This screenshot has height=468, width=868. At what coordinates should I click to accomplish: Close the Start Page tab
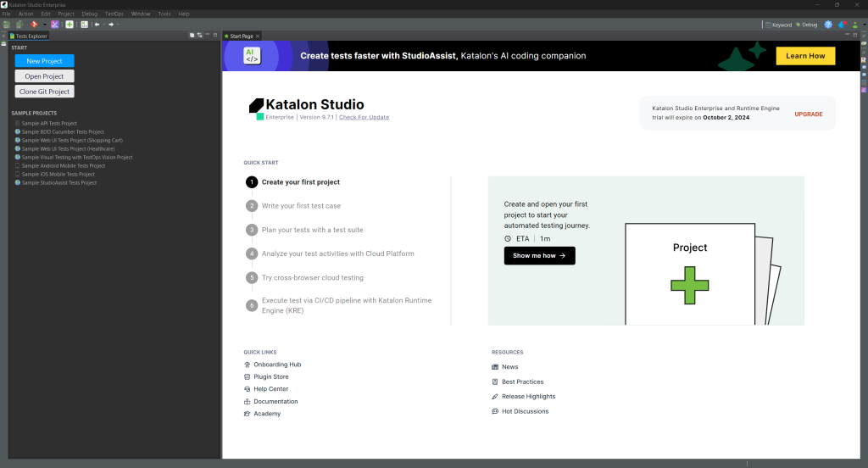pos(258,36)
